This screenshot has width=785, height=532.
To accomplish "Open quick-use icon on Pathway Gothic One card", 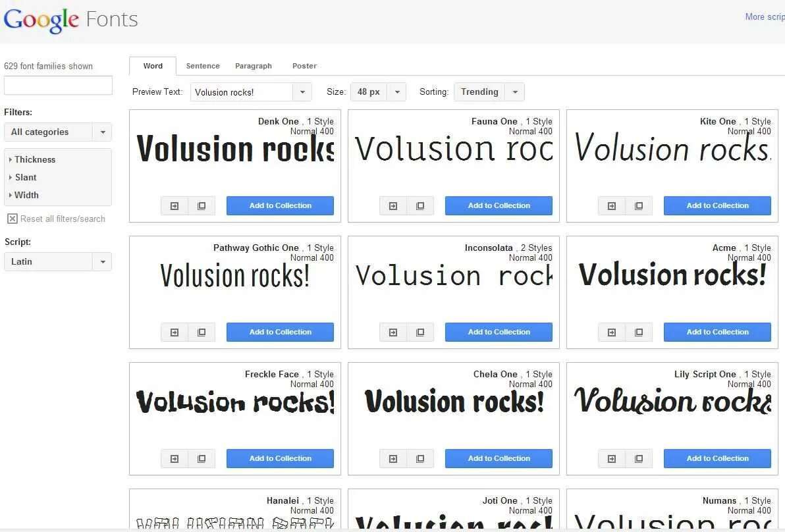I will click(x=175, y=332).
